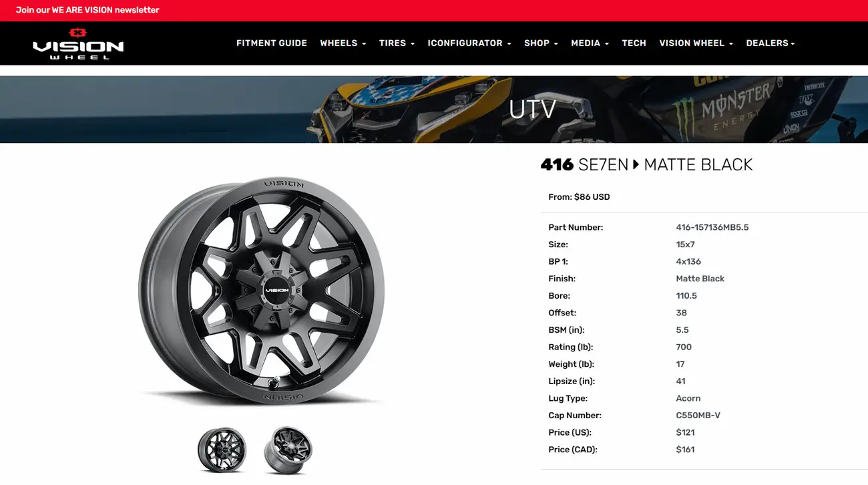Screen dimensions: 868x485
Task: Click the main wheel product image
Action: coord(262,291)
